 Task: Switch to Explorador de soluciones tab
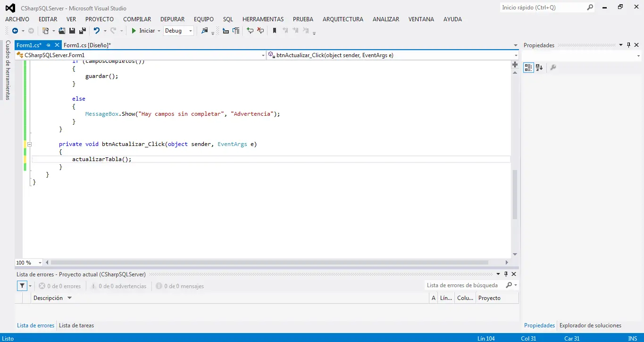tap(590, 325)
